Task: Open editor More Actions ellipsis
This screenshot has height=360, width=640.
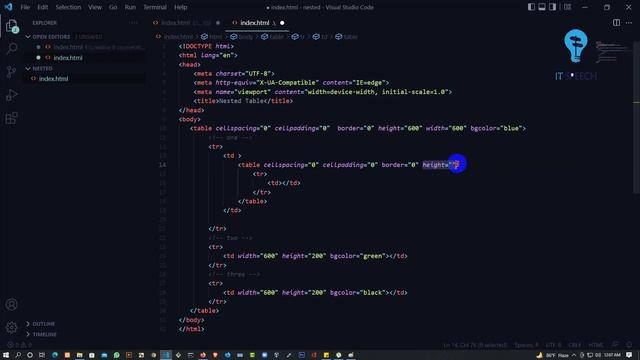Action: (x=629, y=23)
